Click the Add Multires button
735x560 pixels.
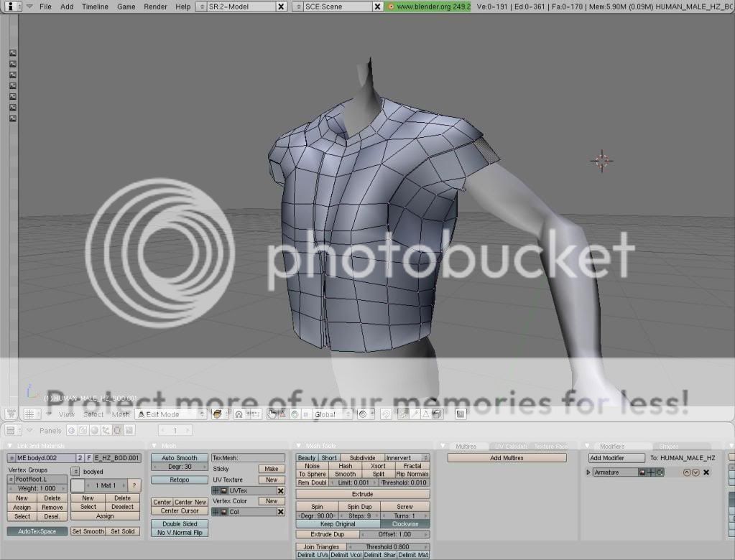[507, 458]
